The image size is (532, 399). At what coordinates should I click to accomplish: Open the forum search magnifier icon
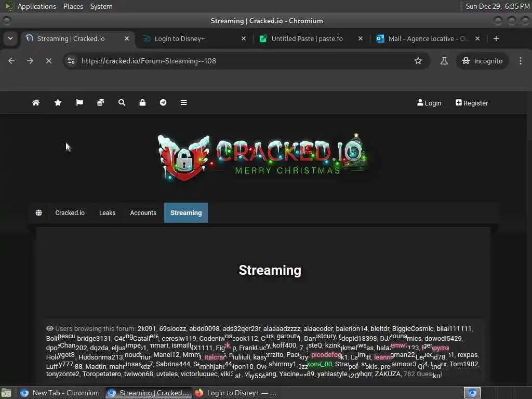(122, 102)
